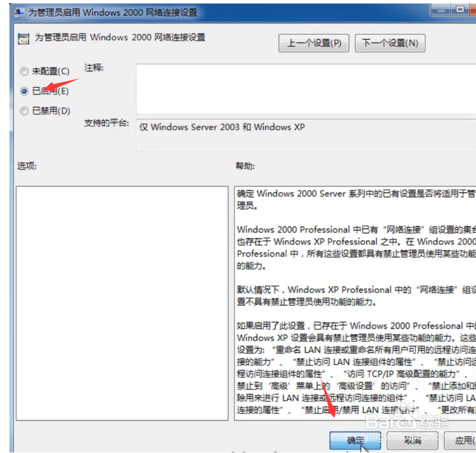This screenshot has width=476, height=453.
Task: Click the '支持的平台:' label
Action: [107, 123]
